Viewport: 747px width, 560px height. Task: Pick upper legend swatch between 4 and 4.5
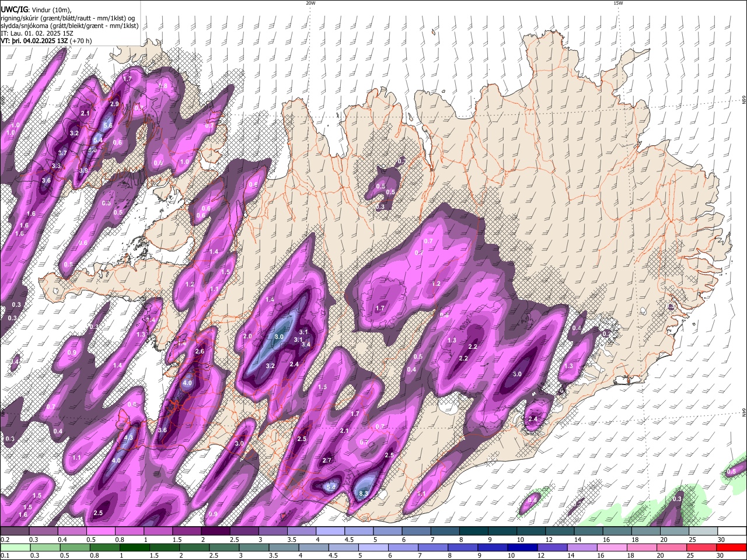pos(330,531)
